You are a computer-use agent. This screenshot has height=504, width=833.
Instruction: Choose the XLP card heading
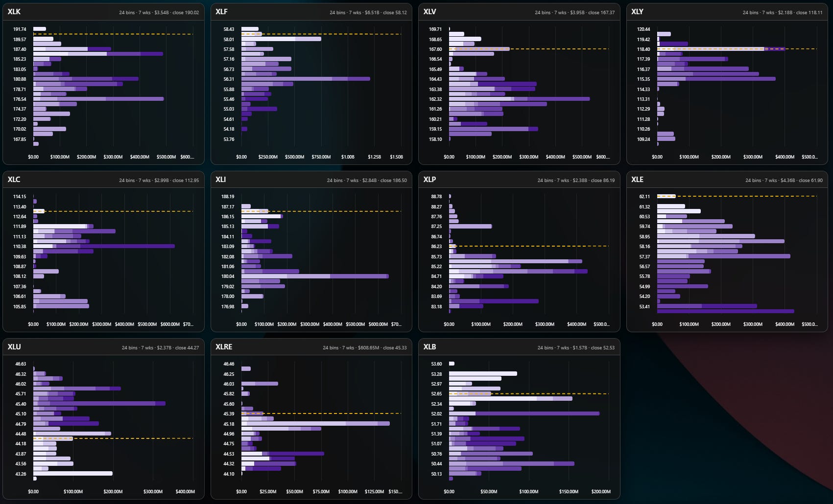429,180
